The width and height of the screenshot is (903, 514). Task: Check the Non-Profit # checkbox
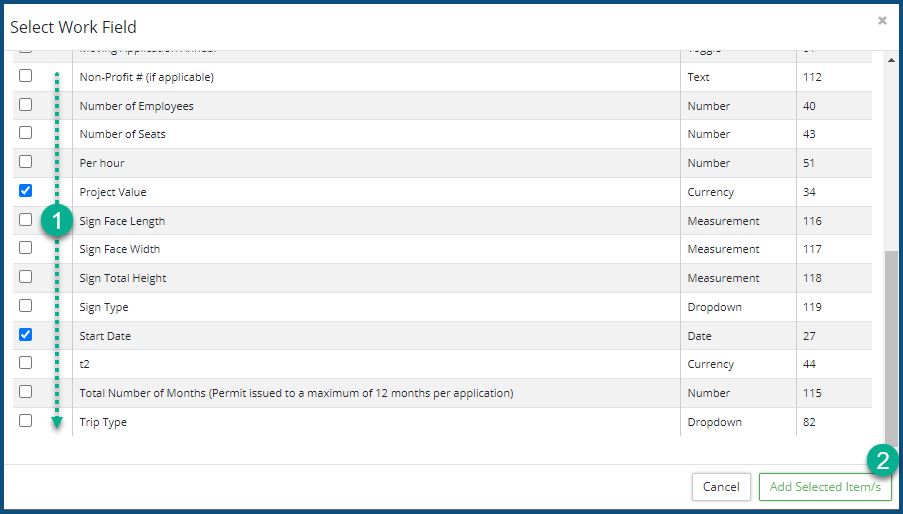(x=26, y=76)
